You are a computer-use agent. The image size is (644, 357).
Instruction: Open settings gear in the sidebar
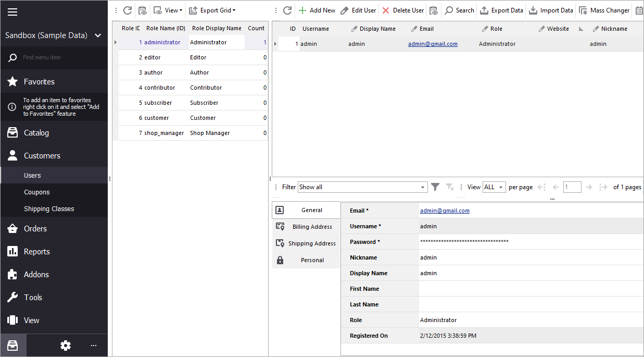tap(66, 346)
